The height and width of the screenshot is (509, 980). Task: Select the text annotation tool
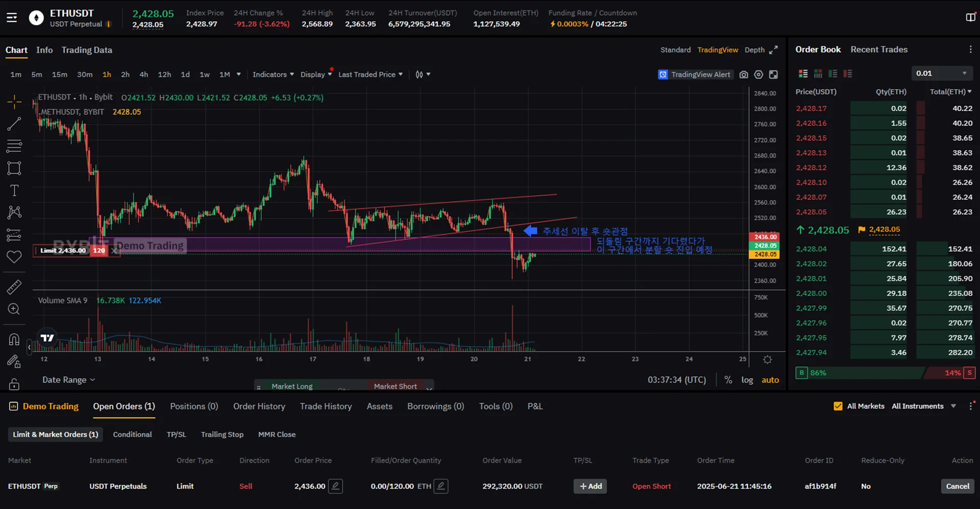pyautogui.click(x=14, y=190)
